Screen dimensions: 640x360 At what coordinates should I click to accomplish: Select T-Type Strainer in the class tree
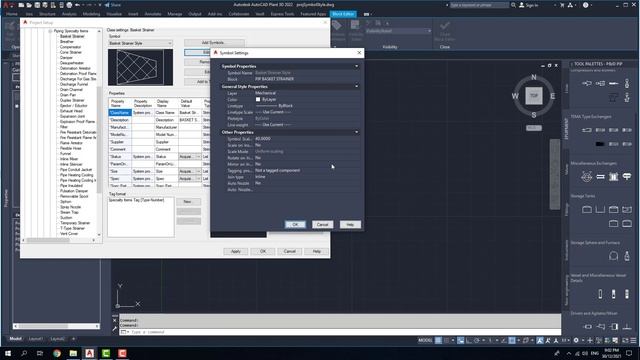73,228
